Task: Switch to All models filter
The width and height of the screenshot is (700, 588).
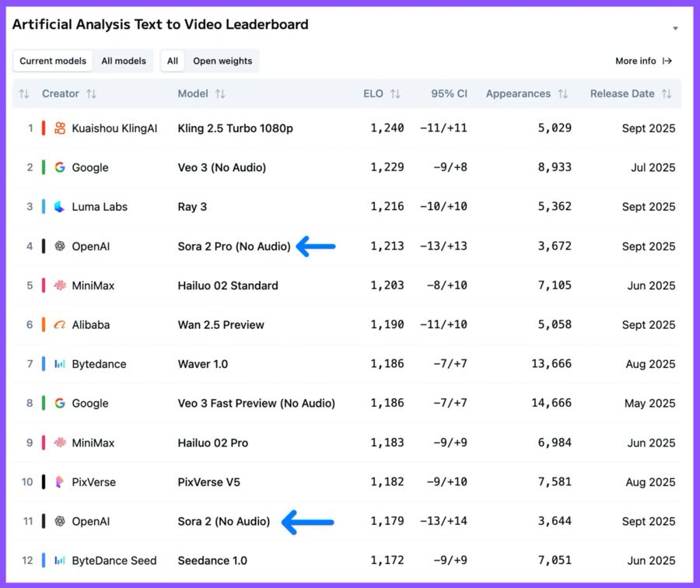Action: point(124,61)
